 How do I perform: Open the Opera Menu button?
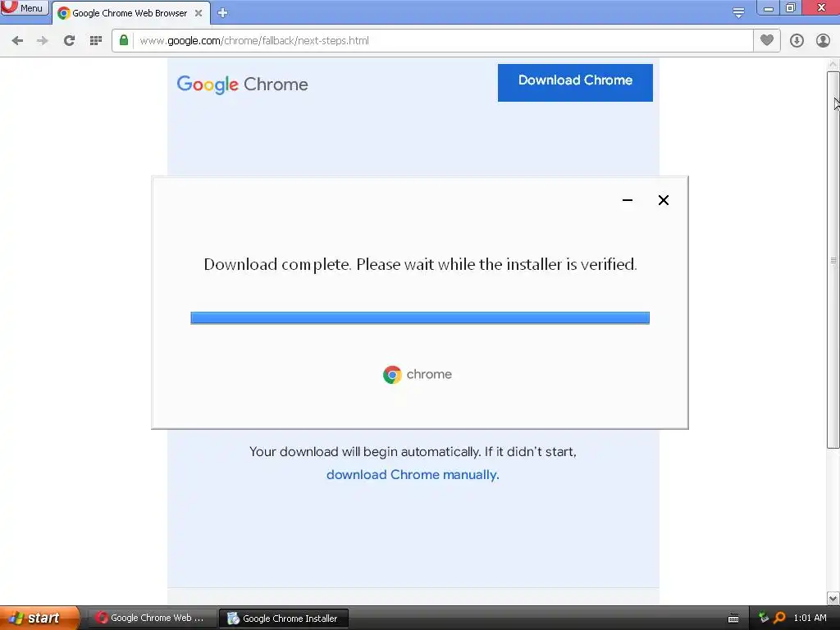coord(24,7)
